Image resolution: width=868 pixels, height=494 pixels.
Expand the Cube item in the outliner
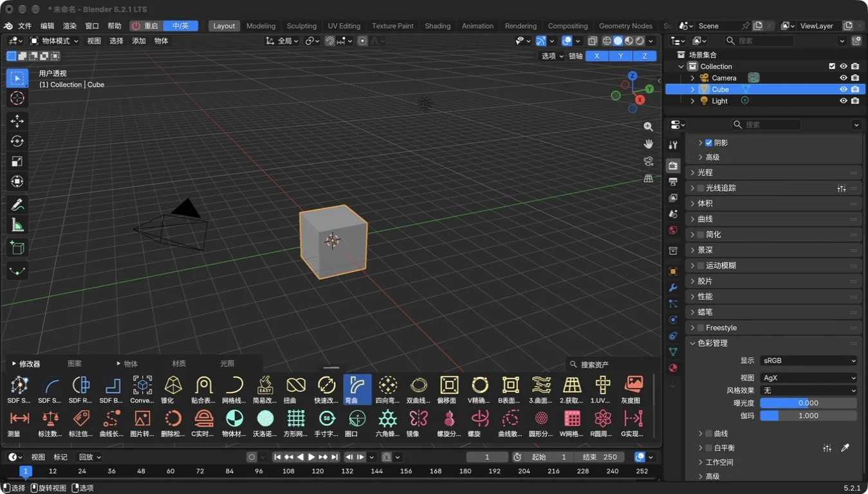coord(692,89)
